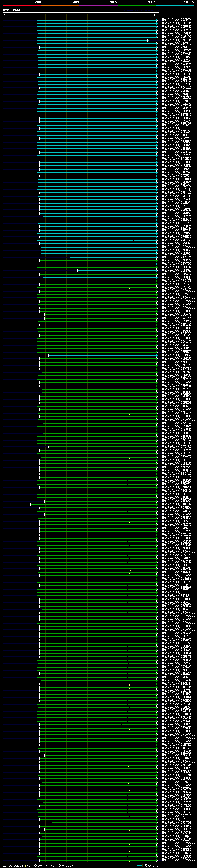Select the label UniRef100_Q9ST68
This screenshot has width=197, height=868.
[x=177, y=240]
